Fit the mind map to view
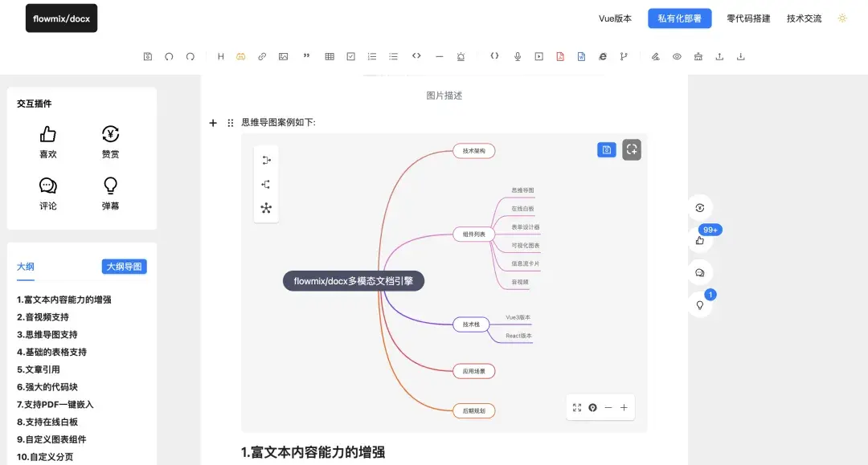 point(577,407)
